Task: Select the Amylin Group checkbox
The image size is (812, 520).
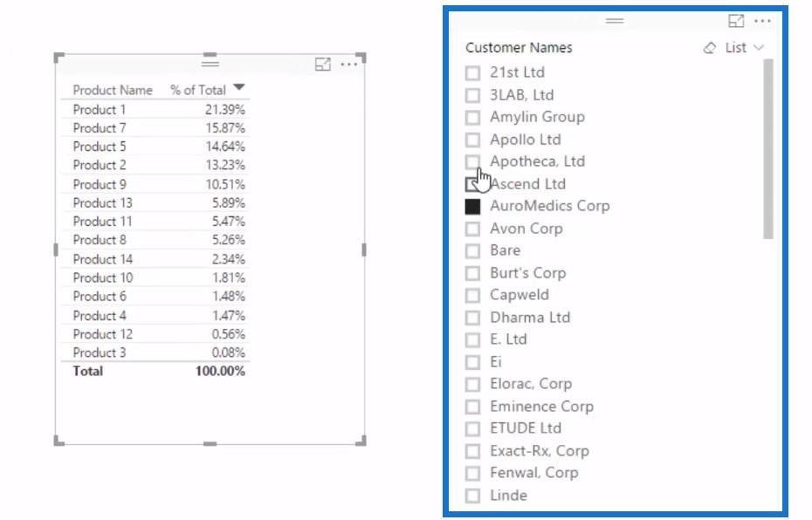Action: 472,118
